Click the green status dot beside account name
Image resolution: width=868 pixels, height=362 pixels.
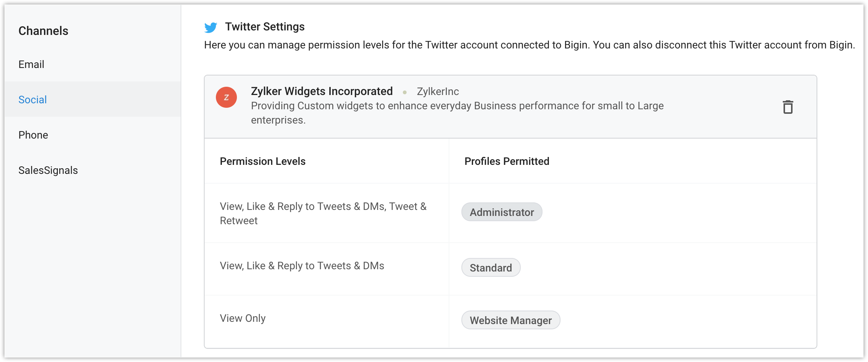click(405, 92)
